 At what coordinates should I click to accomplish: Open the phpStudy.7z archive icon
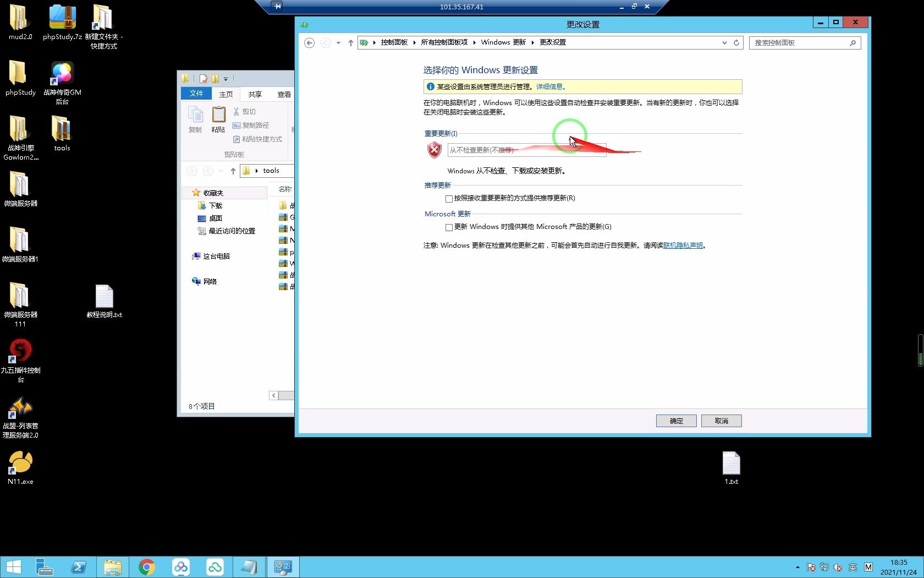[x=62, y=23]
